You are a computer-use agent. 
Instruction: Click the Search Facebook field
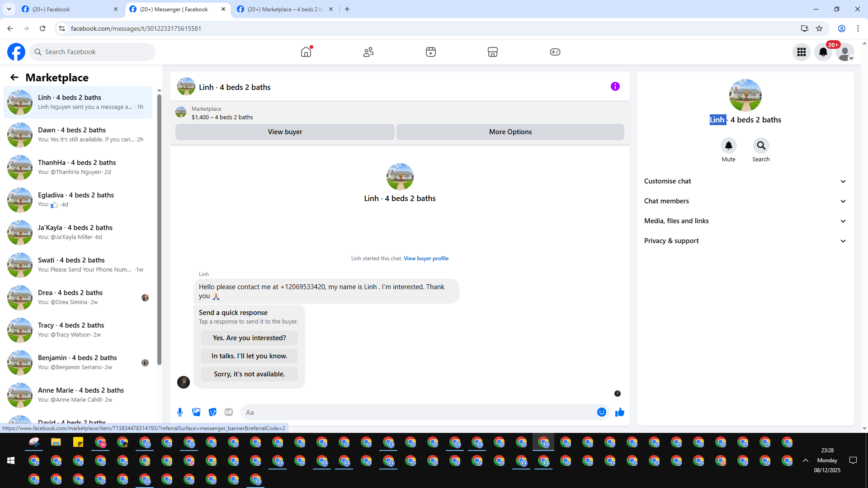(x=92, y=52)
